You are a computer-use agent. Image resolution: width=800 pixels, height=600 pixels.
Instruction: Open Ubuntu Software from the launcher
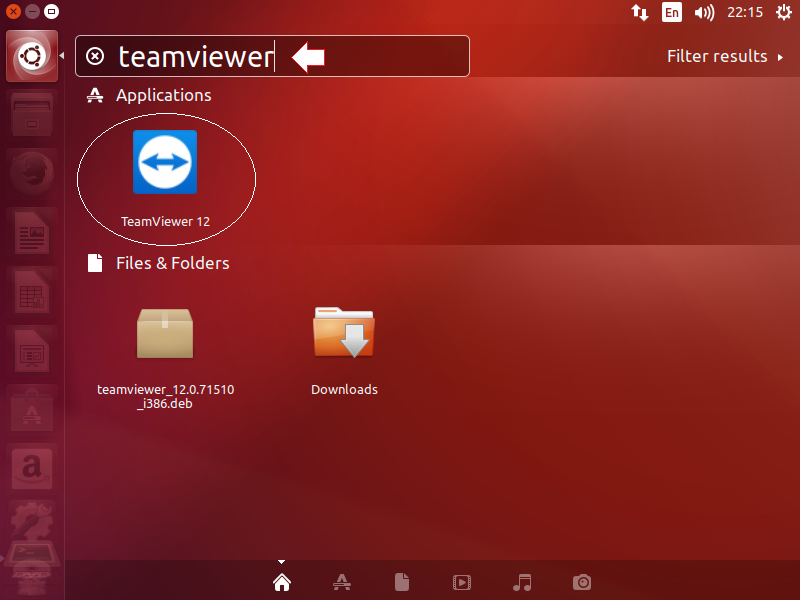[x=32, y=410]
